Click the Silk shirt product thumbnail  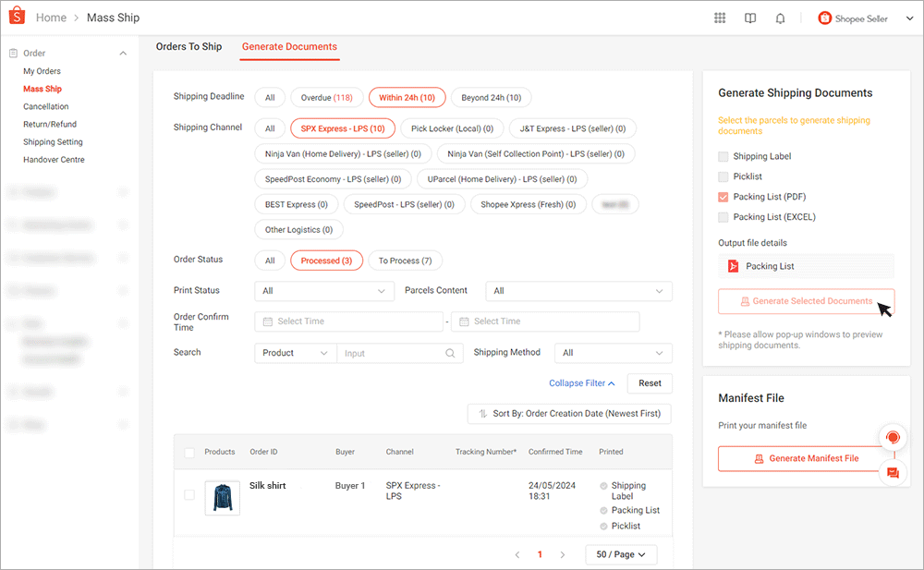222,498
